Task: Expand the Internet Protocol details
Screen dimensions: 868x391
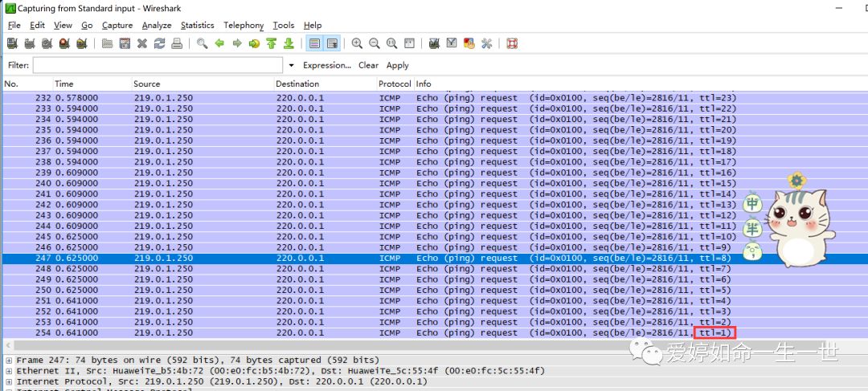Action: (9, 381)
